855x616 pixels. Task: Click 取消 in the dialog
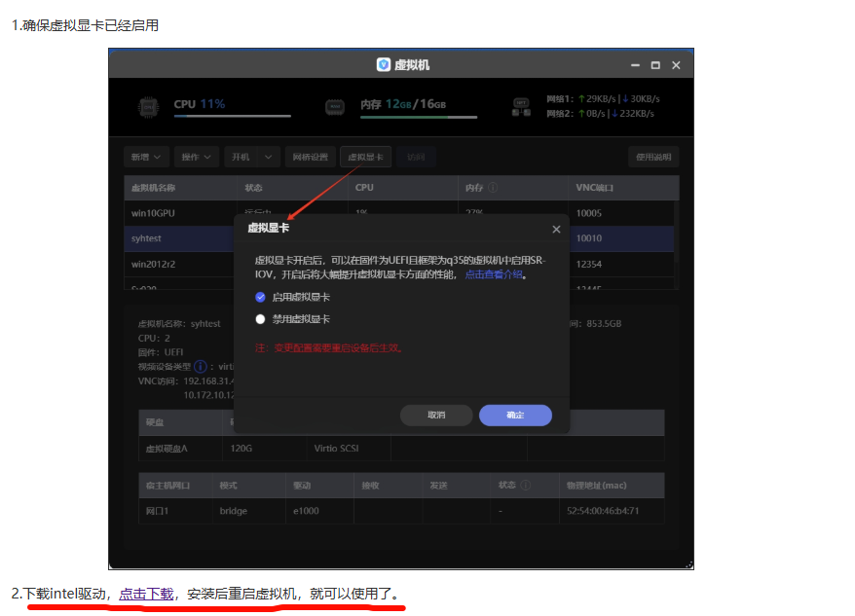(436, 416)
